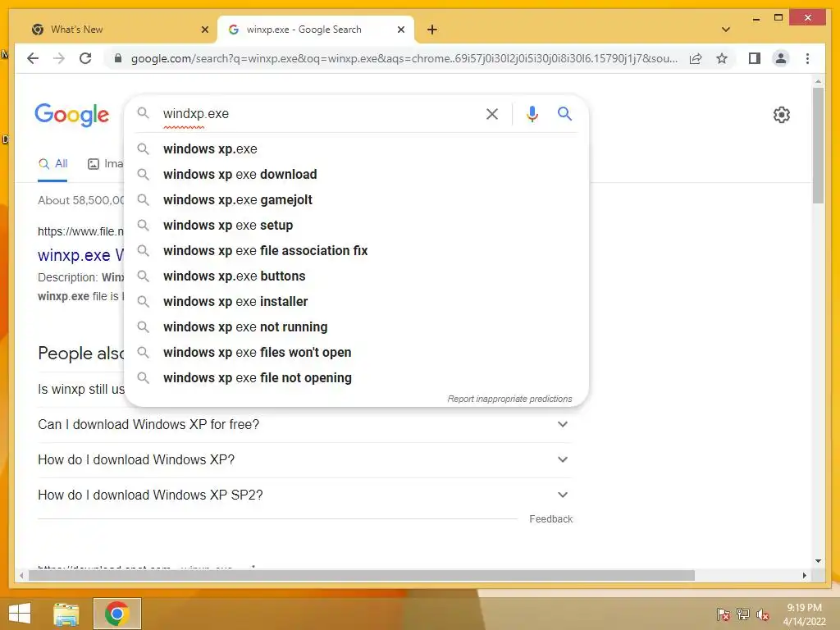Open the winxp.exe result title link

(80, 255)
